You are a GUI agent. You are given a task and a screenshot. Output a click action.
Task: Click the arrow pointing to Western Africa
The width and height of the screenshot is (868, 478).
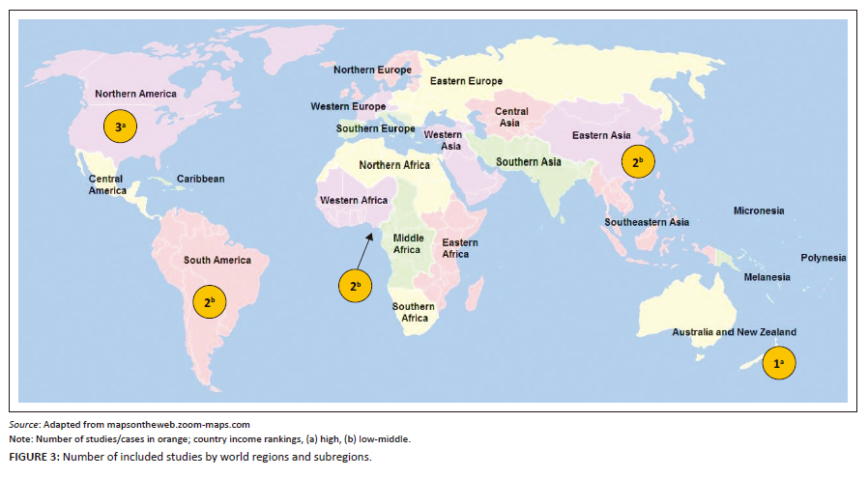tap(365, 251)
